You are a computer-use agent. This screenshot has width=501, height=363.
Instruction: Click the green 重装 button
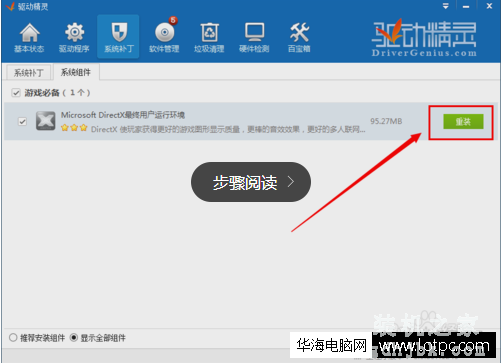point(463,122)
